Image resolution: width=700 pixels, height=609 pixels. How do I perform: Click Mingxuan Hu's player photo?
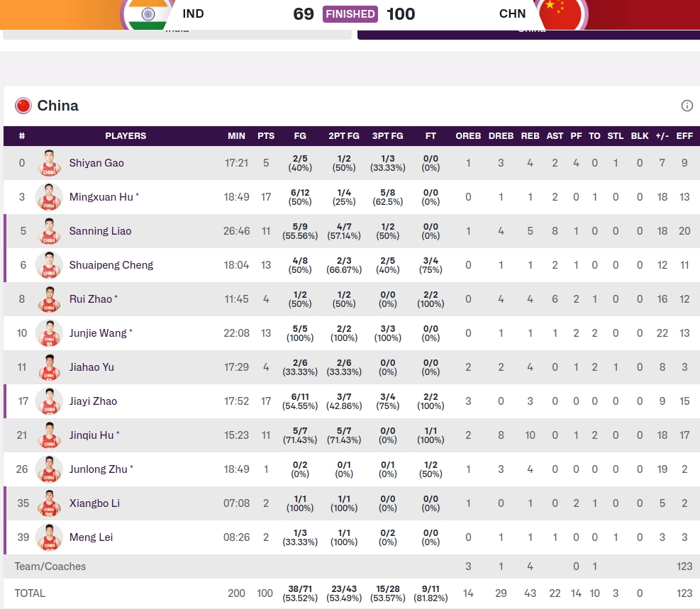pyautogui.click(x=49, y=197)
